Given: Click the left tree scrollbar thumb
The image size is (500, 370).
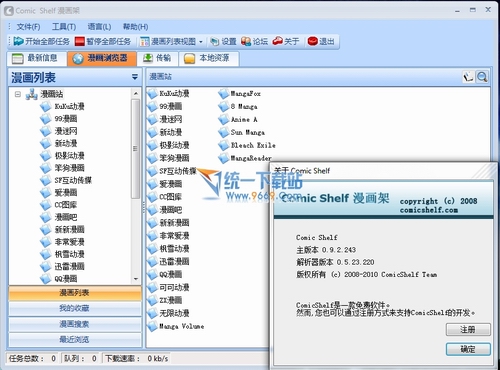Looking at the screenshot, I should [x=135, y=149].
